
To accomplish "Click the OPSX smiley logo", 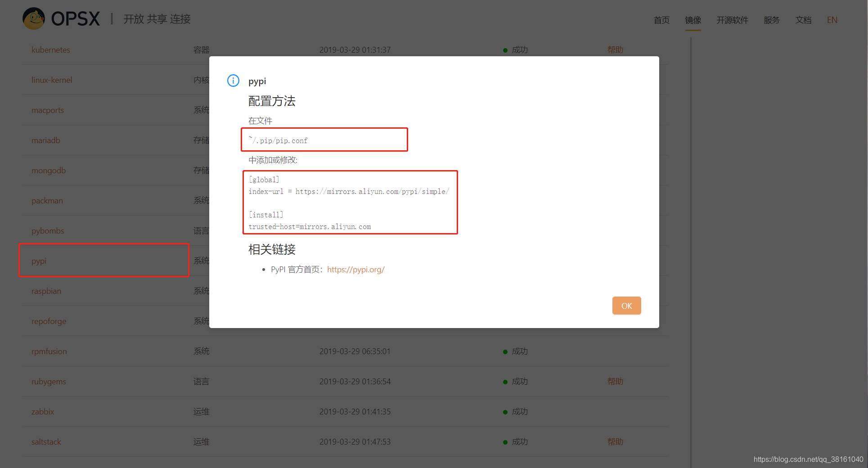I will click(33, 18).
